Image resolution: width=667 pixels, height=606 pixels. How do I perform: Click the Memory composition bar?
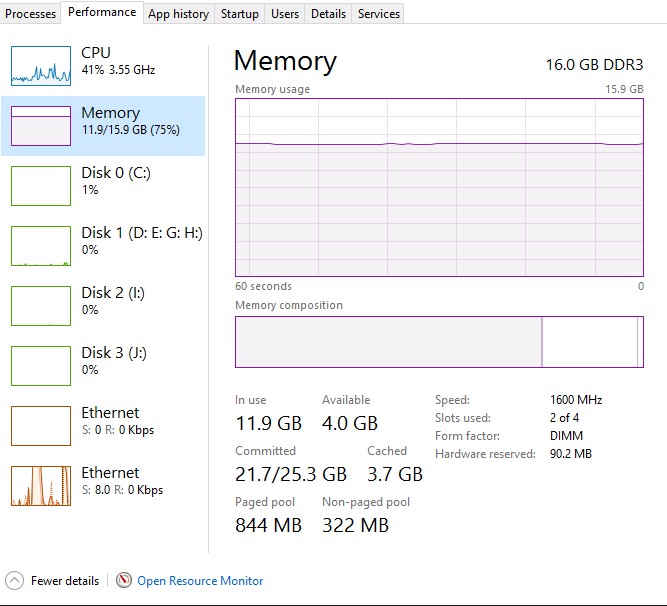pyautogui.click(x=439, y=342)
